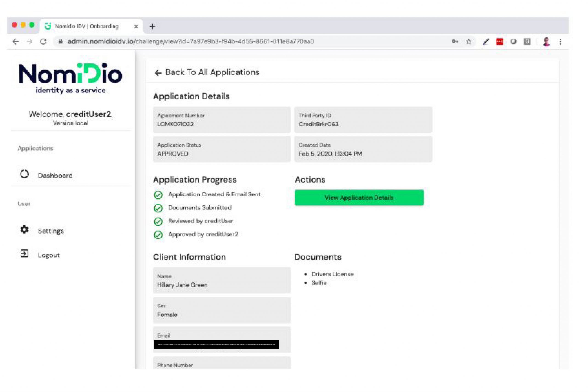Click the Settings gear icon
588x392 pixels.
[x=24, y=229]
